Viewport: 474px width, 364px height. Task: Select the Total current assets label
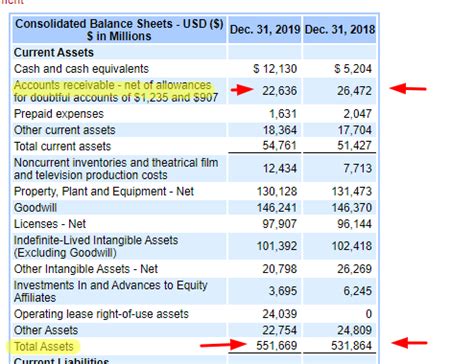62,146
